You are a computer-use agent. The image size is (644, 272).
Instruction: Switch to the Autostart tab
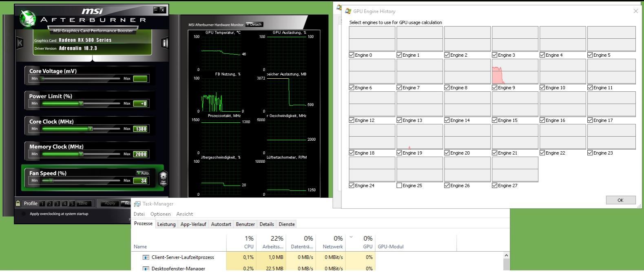[x=221, y=224]
